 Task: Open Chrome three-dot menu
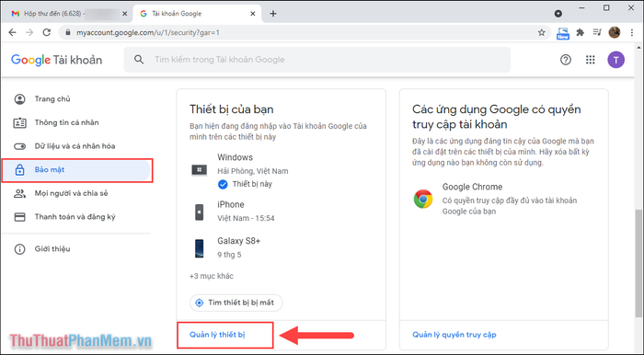coord(632,32)
